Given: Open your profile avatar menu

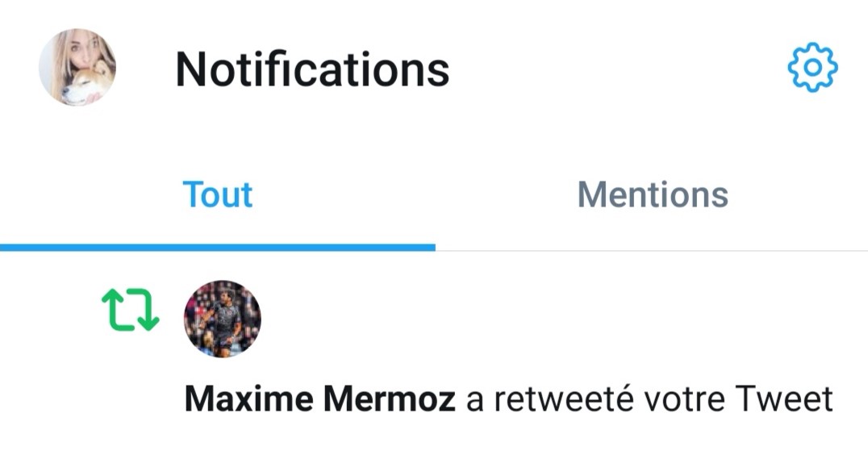Looking at the screenshot, I should (77, 68).
